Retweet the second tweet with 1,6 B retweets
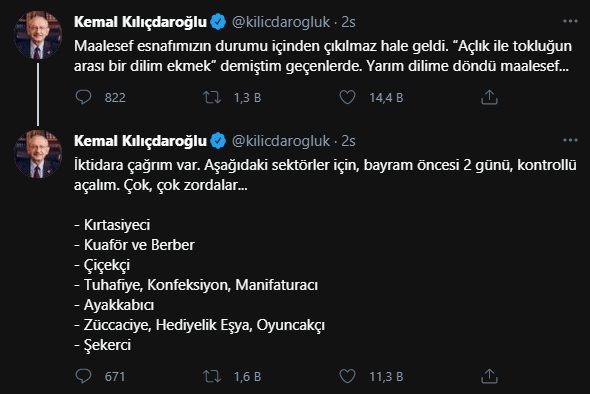 212,376
